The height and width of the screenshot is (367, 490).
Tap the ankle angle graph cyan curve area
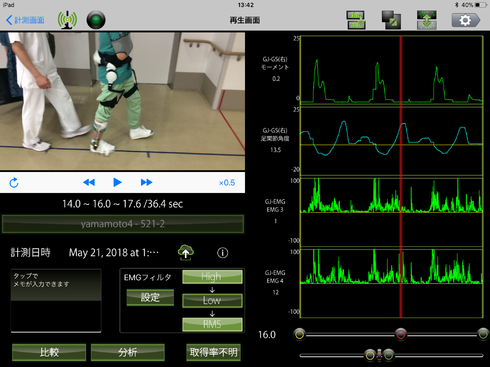[x=392, y=141]
